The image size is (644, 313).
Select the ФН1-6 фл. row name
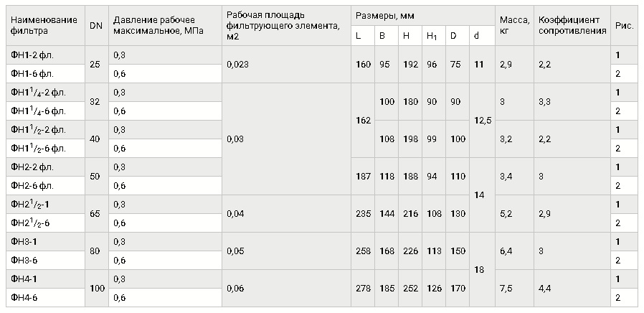click(x=46, y=74)
